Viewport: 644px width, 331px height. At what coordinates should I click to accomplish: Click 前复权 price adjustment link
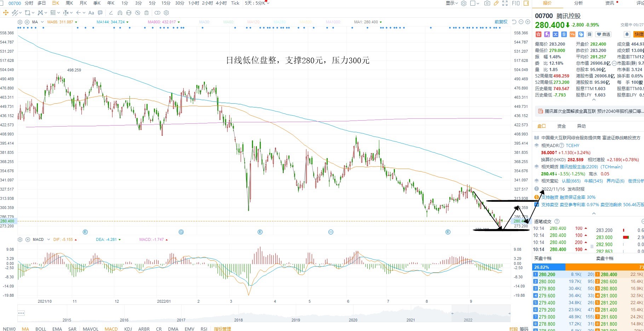click(x=501, y=22)
